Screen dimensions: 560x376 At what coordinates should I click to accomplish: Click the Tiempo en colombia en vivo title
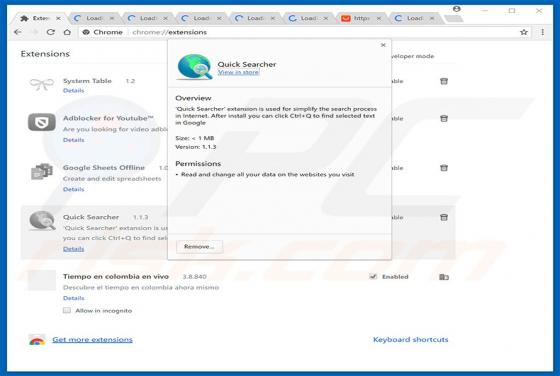click(x=116, y=276)
